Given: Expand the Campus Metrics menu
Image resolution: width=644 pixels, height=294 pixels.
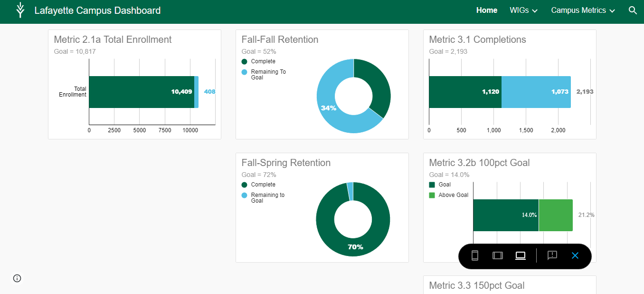Looking at the screenshot, I should (583, 10).
